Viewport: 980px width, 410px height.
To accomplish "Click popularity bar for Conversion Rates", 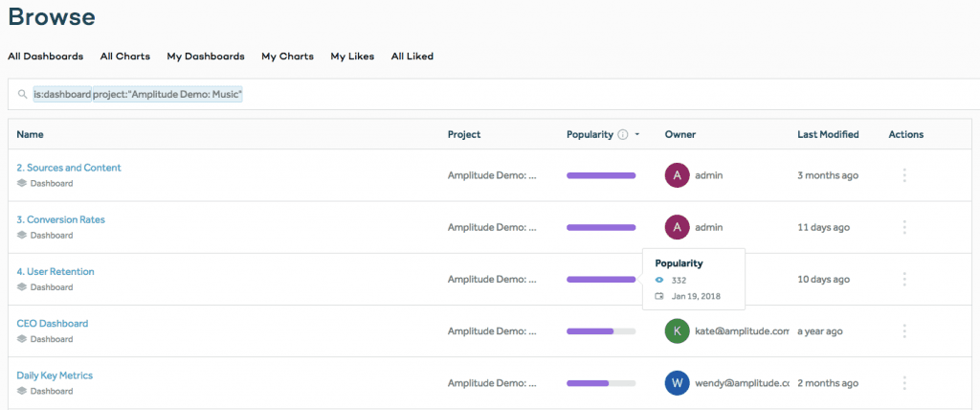I will (x=601, y=227).
